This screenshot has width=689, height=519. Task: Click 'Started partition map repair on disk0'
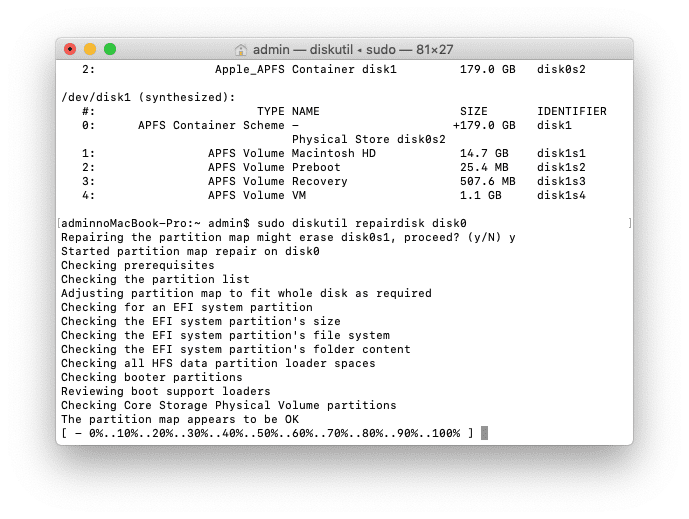pos(190,251)
